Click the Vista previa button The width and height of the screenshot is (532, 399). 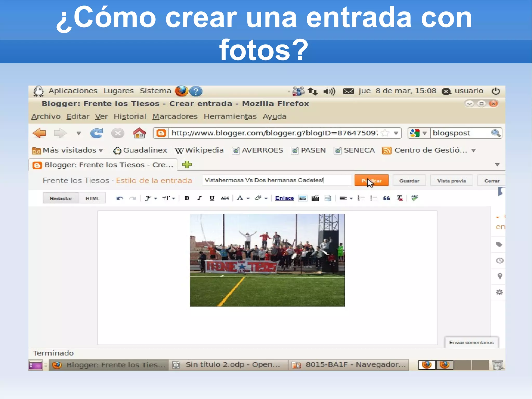pos(451,181)
